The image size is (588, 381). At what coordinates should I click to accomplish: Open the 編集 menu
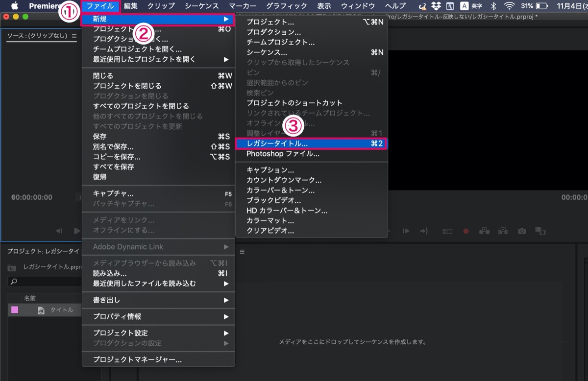click(131, 6)
